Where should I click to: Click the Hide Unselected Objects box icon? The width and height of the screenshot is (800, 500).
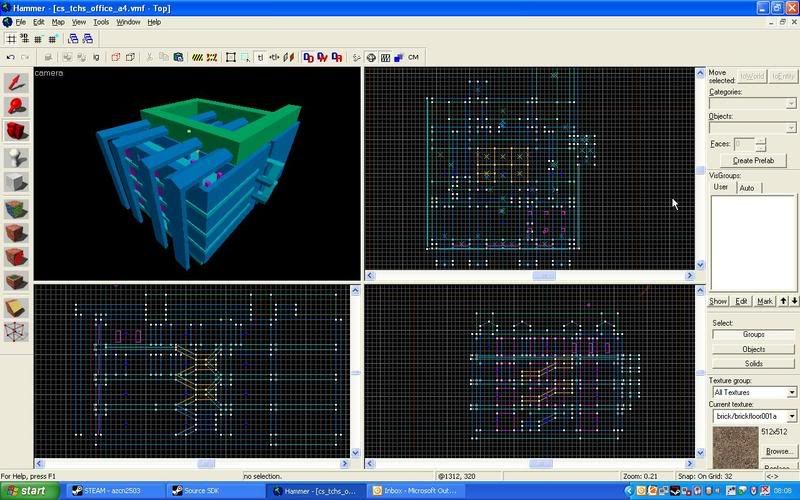[130, 57]
